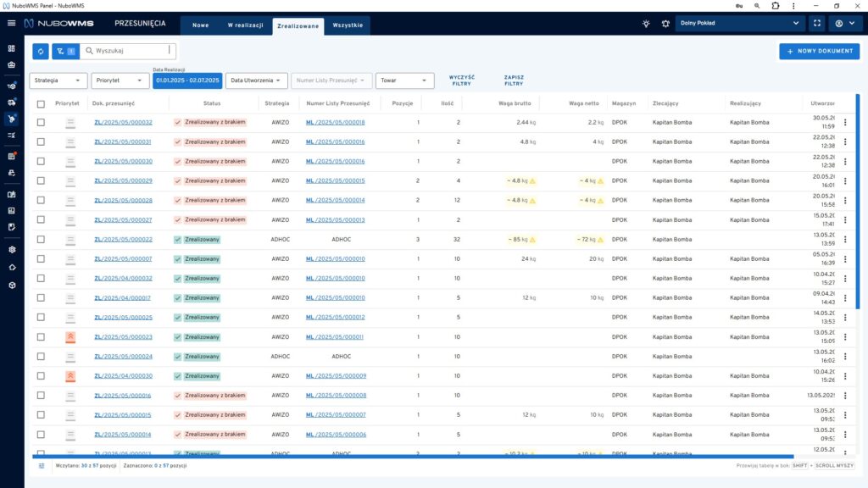The image size is (868, 488).
Task: Open the Dolny Pokład warehouse dropdown
Action: (739, 24)
